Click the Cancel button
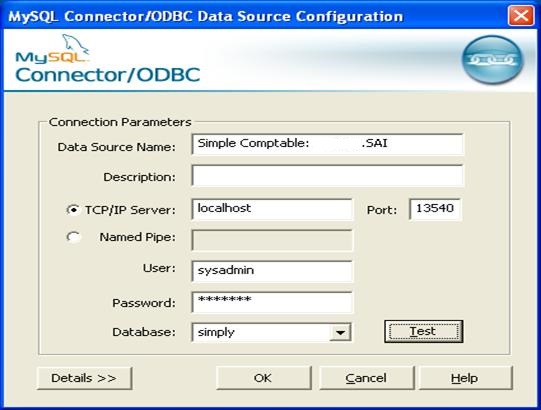 367,378
